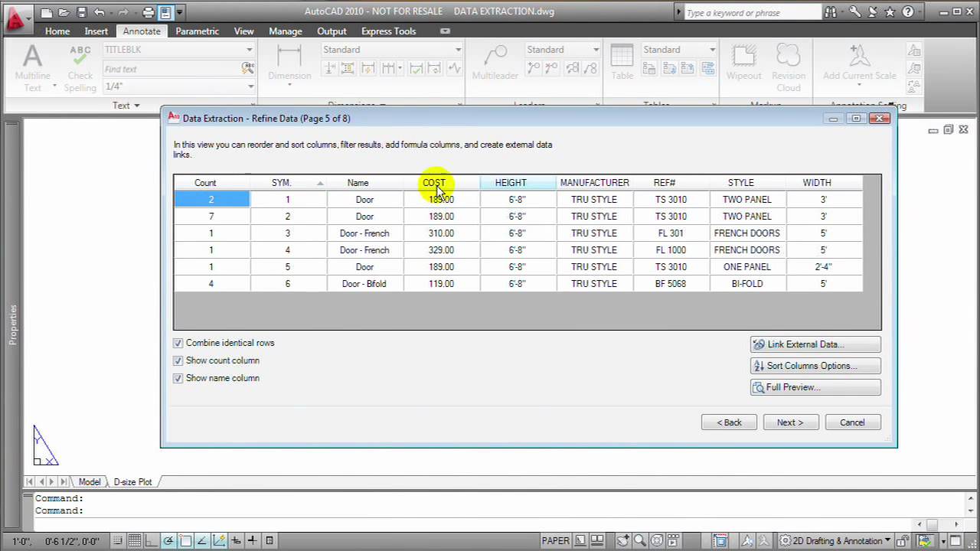
Task: Toggle PAPER space button
Action: click(x=555, y=541)
